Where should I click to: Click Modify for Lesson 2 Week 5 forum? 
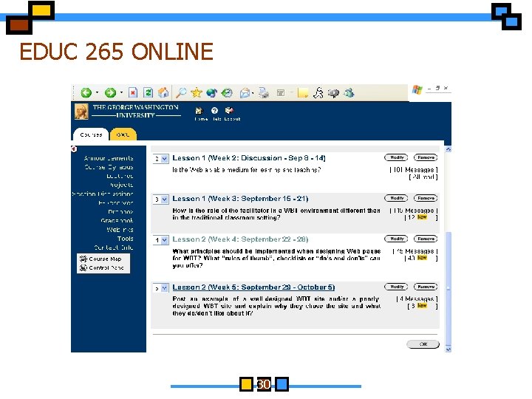(396, 287)
